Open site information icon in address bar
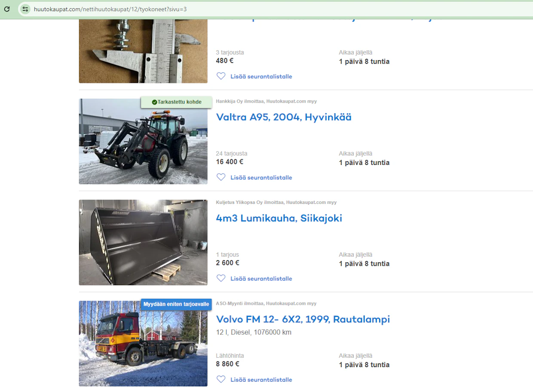 pos(25,9)
